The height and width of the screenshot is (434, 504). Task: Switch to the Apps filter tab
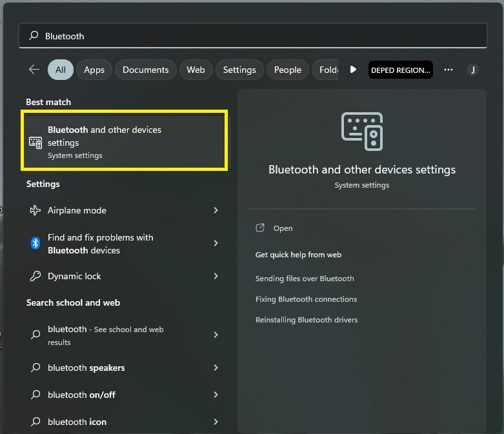click(94, 70)
